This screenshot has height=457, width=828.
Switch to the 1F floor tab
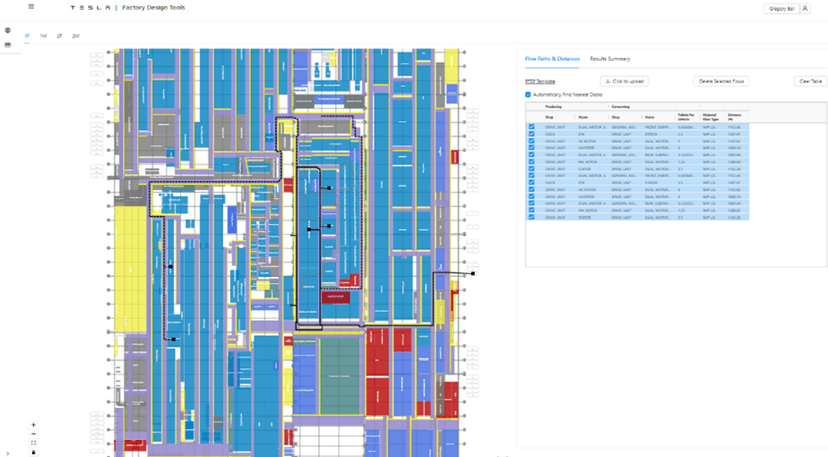27,36
